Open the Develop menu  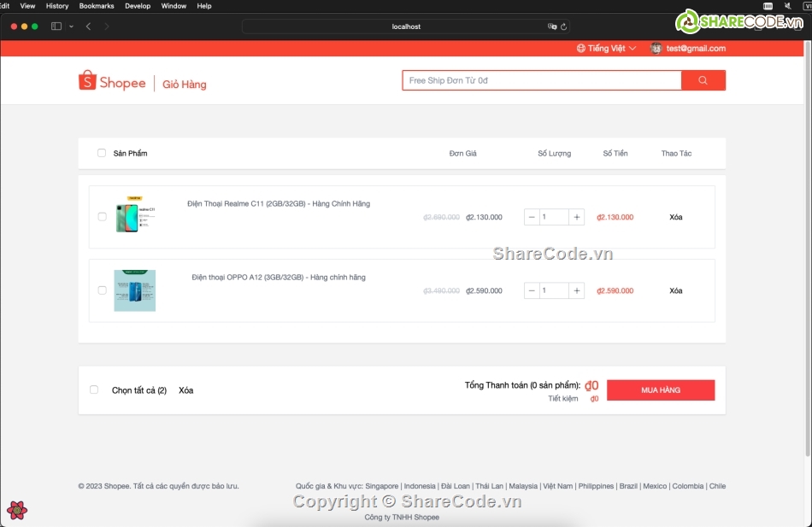pyautogui.click(x=138, y=6)
